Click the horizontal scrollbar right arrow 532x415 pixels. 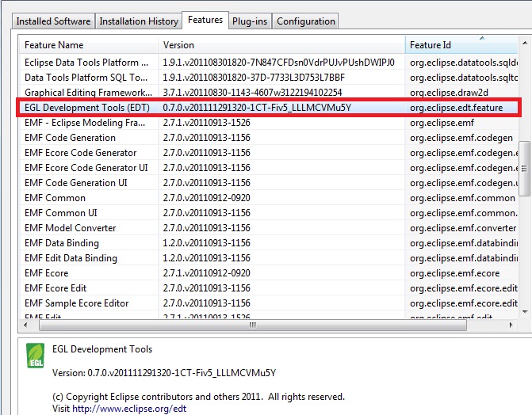pyautogui.click(x=511, y=326)
